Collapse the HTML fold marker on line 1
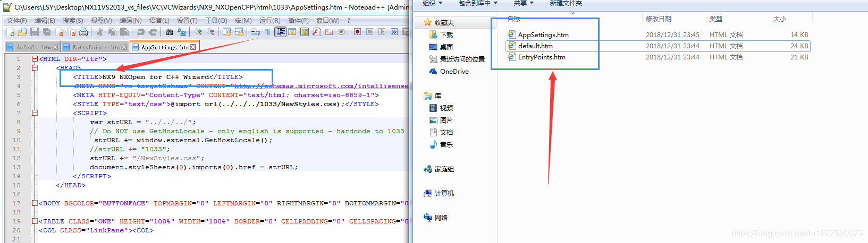868x243 pixels. [x=35, y=59]
